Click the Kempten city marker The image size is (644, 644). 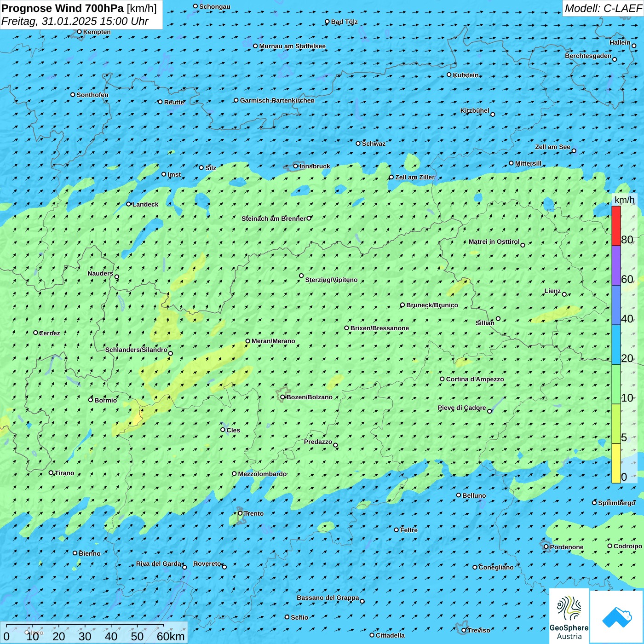coord(79,32)
